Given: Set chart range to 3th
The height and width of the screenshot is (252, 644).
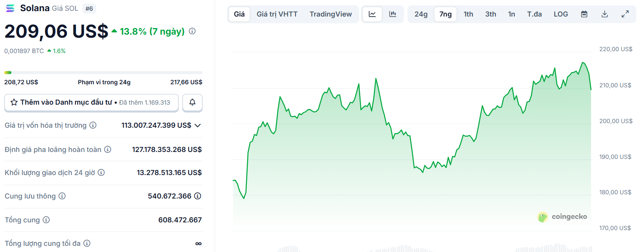Looking at the screenshot, I should coord(491,14).
